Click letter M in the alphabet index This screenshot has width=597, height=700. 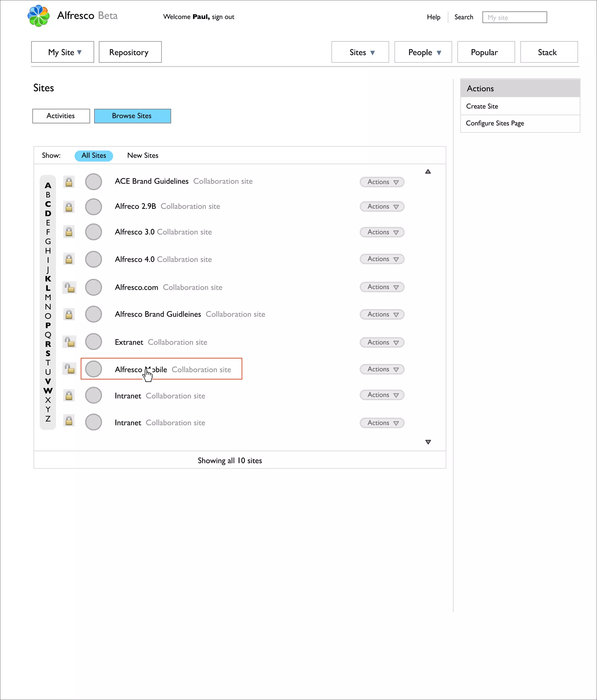48,297
